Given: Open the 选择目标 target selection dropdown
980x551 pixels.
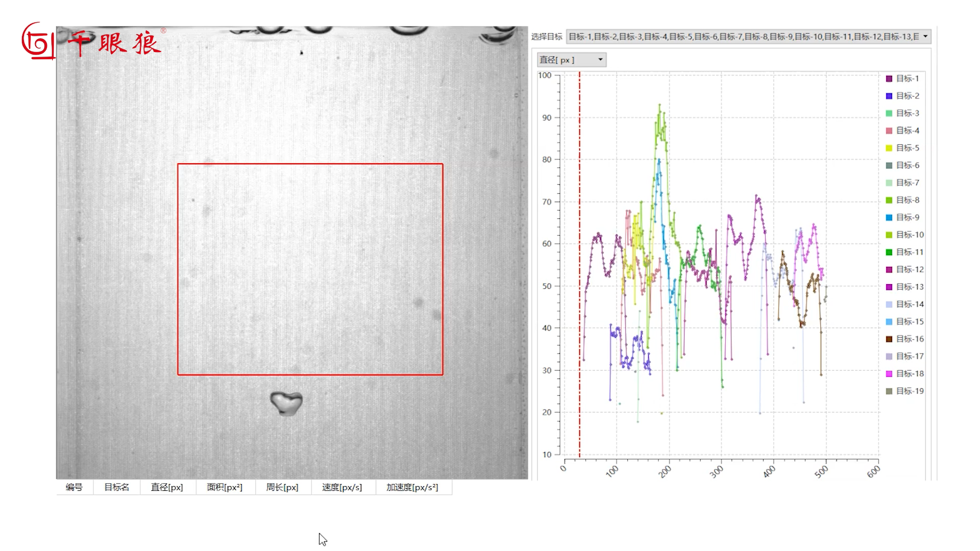Looking at the screenshot, I should point(925,36).
